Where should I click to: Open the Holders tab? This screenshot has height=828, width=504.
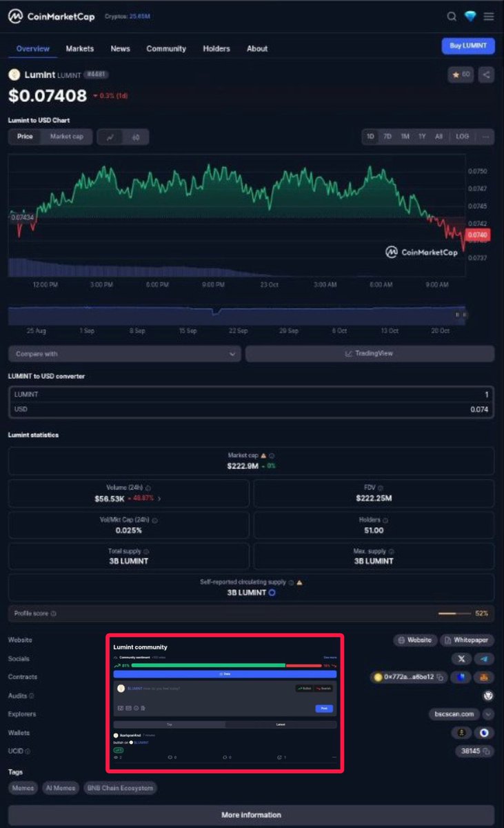[216, 48]
